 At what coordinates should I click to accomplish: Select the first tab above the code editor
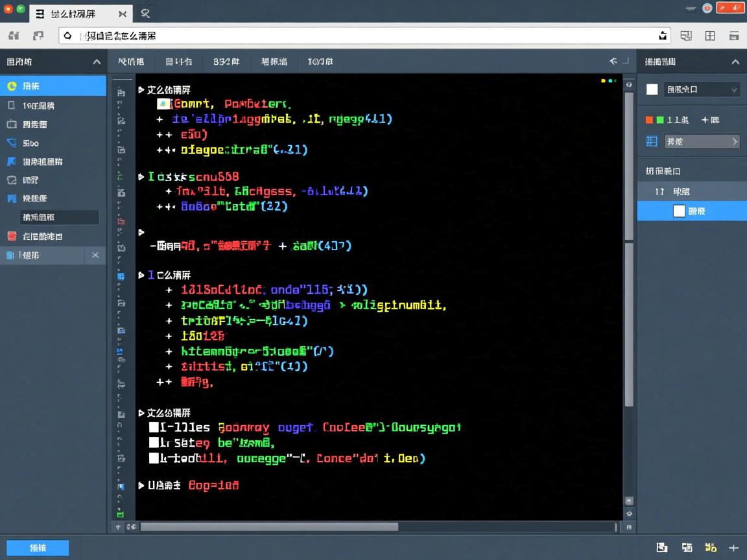(131, 62)
